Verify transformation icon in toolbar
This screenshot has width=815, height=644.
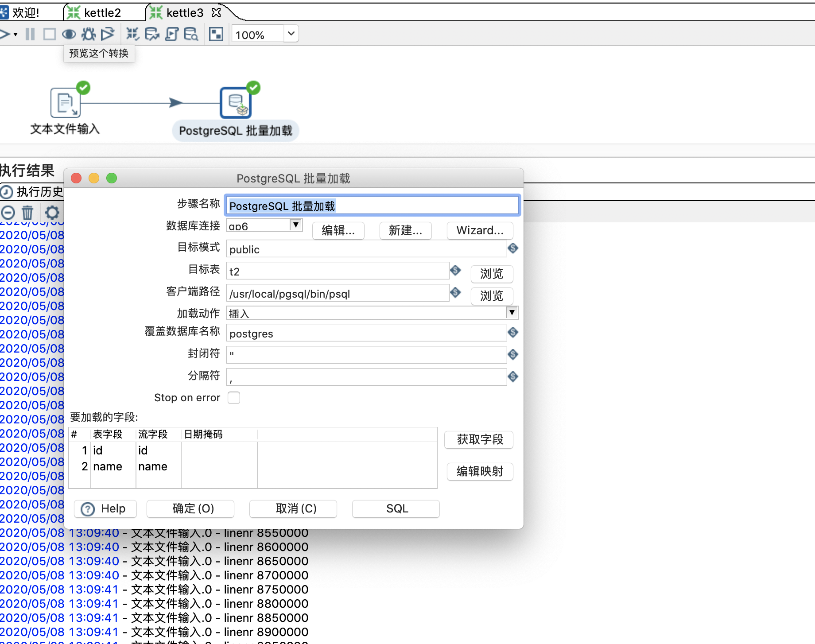[x=132, y=34]
